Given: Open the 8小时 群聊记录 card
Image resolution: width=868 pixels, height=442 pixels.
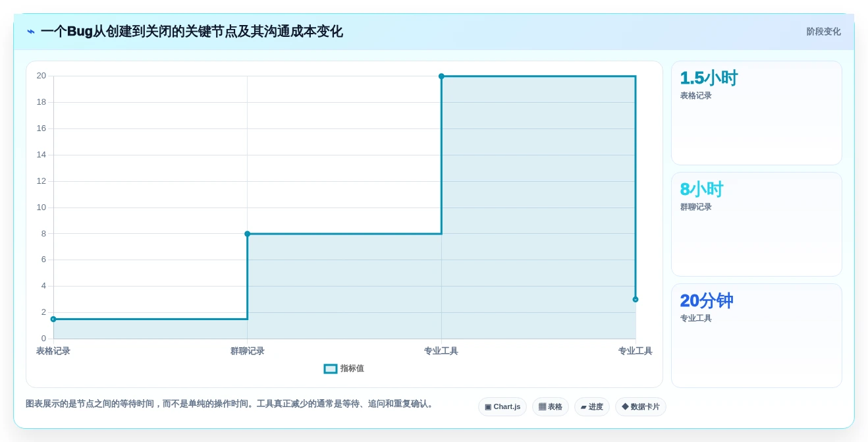Looking at the screenshot, I should click(757, 225).
